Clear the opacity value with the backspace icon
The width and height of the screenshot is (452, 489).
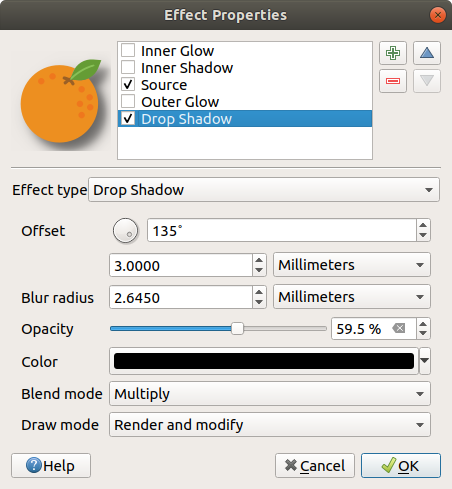pos(399,329)
